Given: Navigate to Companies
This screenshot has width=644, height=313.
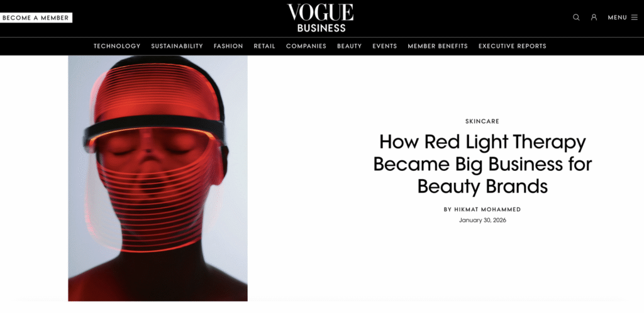Looking at the screenshot, I should pos(306,46).
